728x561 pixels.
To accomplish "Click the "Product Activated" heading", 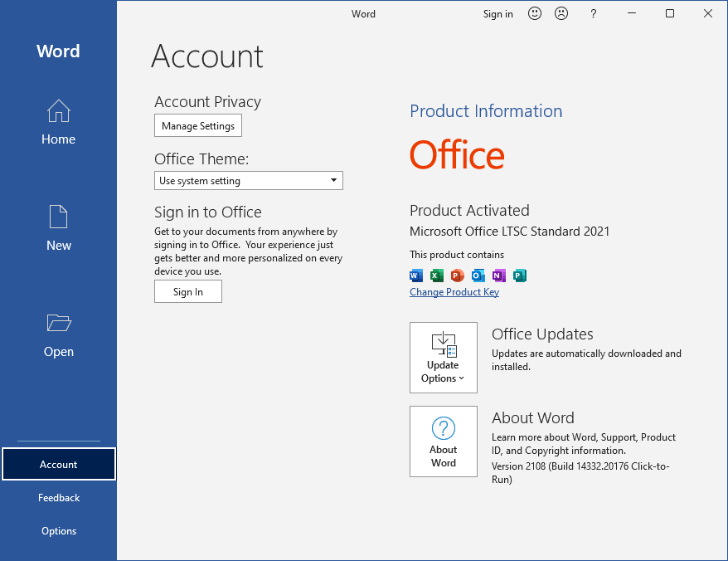I will [469, 210].
